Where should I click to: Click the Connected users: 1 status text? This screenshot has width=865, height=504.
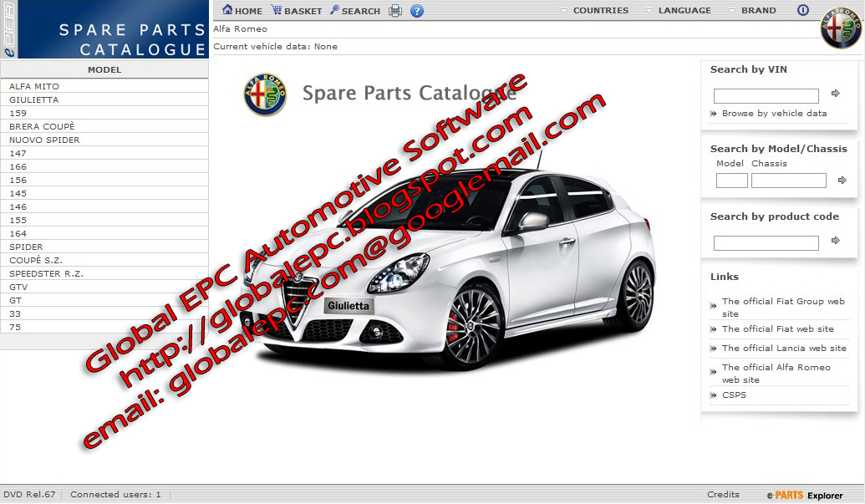pos(115,495)
